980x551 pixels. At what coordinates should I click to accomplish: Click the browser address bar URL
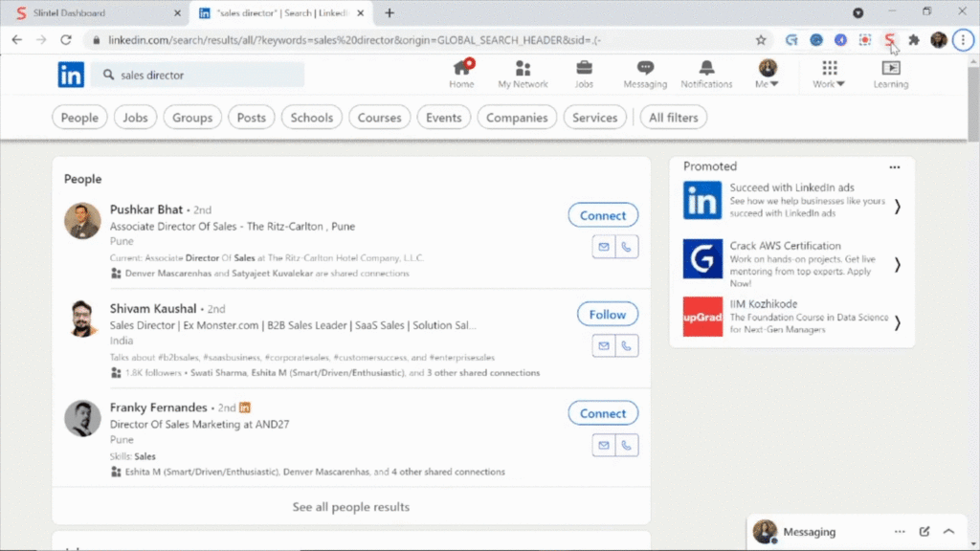click(354, 40)
